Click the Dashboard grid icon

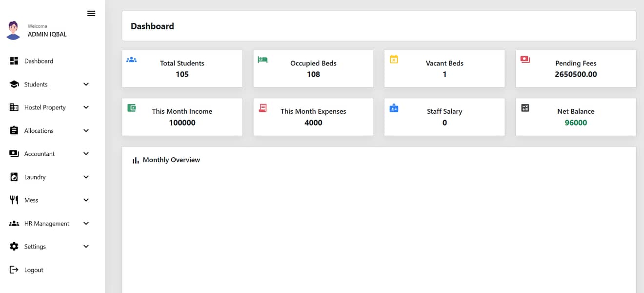pos(14,61)
